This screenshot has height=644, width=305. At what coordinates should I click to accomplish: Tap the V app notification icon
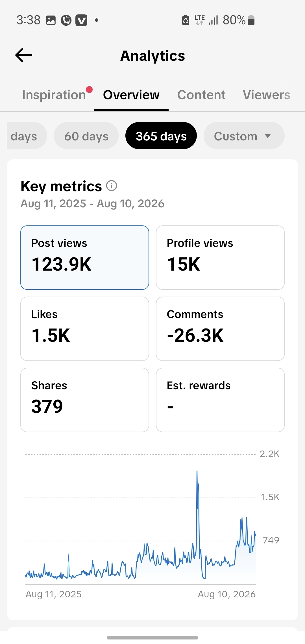pos(81,20)
